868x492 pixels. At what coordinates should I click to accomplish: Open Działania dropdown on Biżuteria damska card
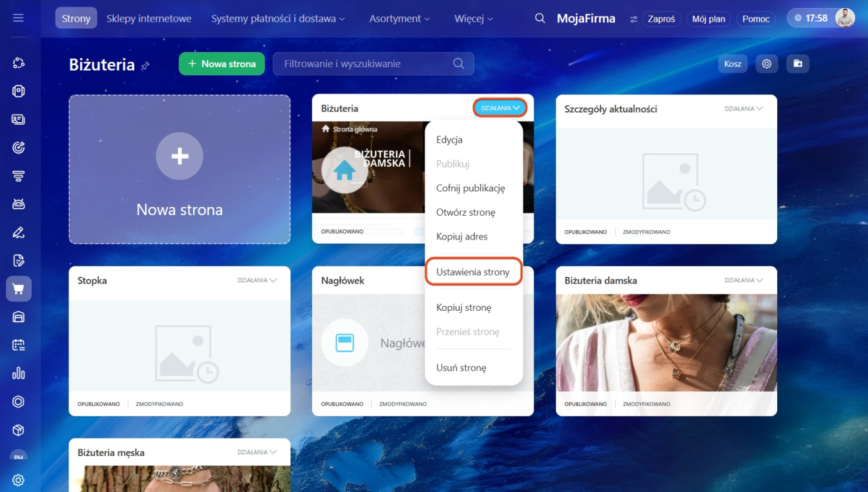click(x=743, y=280)
